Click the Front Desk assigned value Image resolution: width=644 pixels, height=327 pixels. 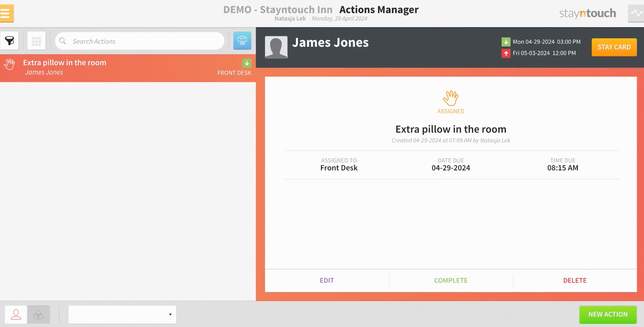click(339, 168)
